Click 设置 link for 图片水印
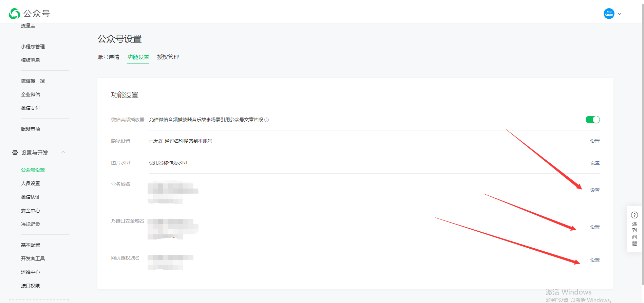The width and height of the screenshot is (644, 303). 594,163
